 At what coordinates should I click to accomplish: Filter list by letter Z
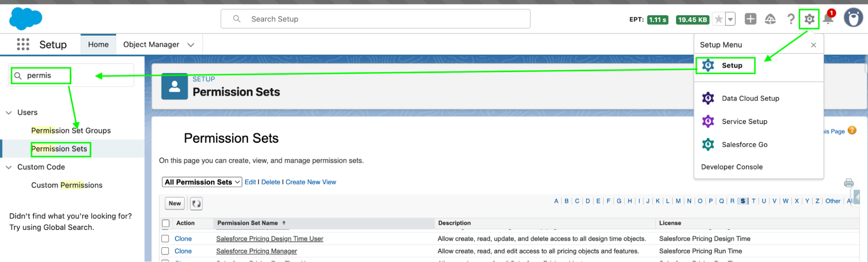[817, 201]
